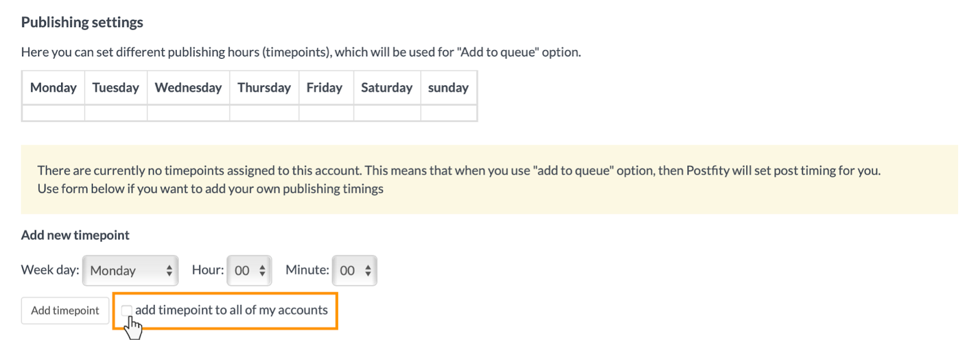Viewport: 980px width, 340px height.
Task: Open the Week day dropdown
Action: pos(130,271)
